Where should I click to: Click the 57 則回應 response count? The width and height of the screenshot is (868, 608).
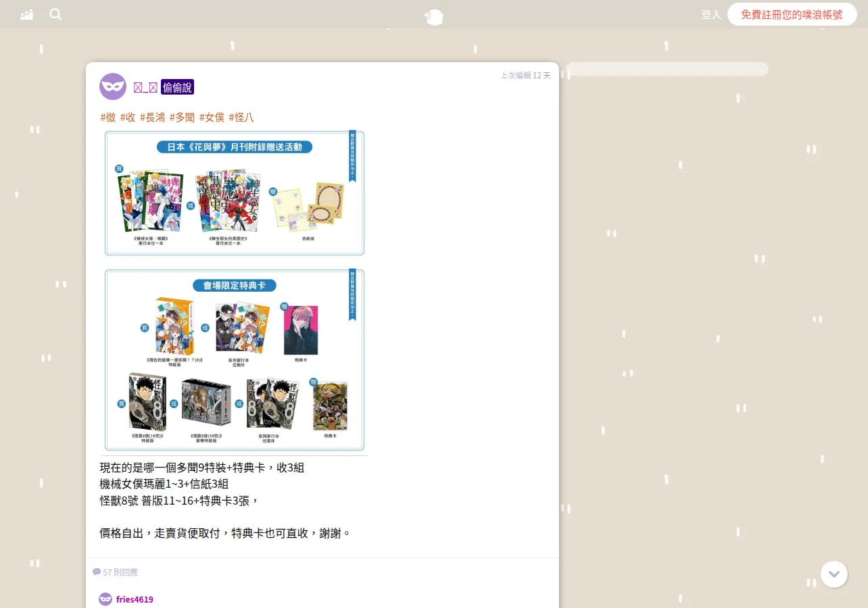(x=120, y=572)
